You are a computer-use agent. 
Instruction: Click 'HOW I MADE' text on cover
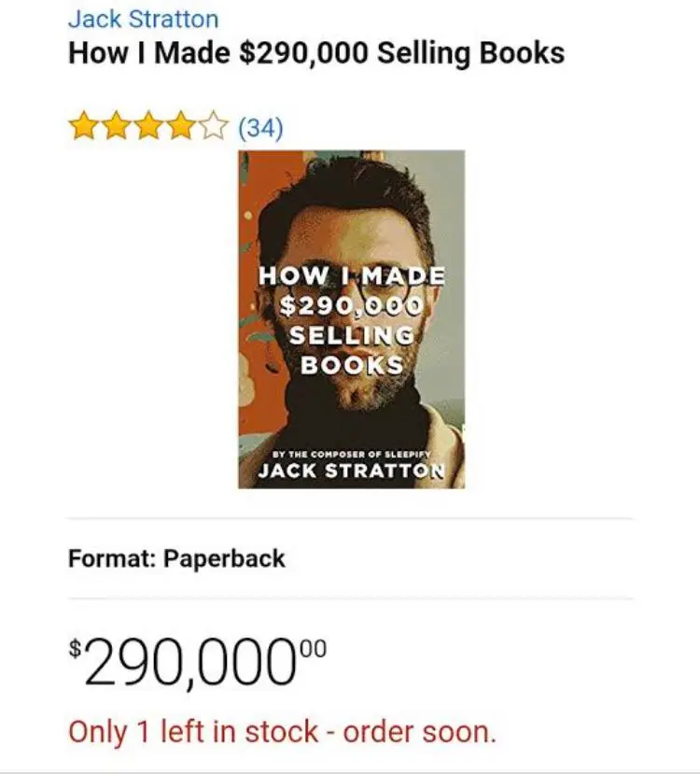[x=351, y=275]
